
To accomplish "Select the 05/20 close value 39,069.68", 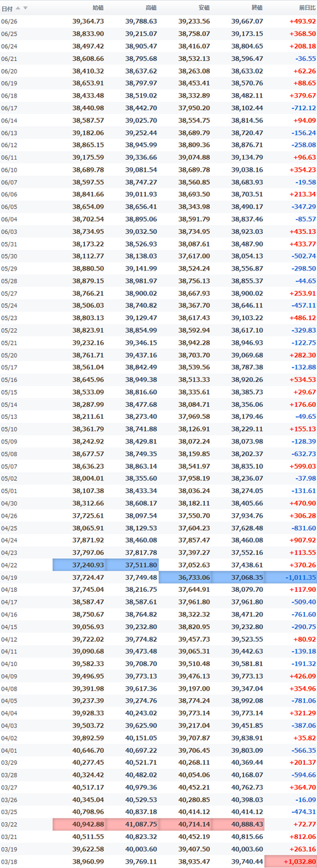I will point(247,355).
